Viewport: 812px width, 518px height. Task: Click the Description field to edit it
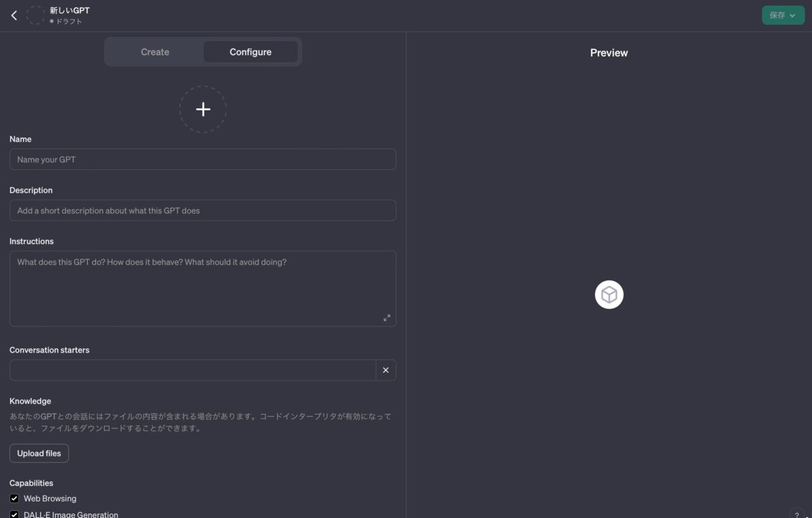(203, 210)
